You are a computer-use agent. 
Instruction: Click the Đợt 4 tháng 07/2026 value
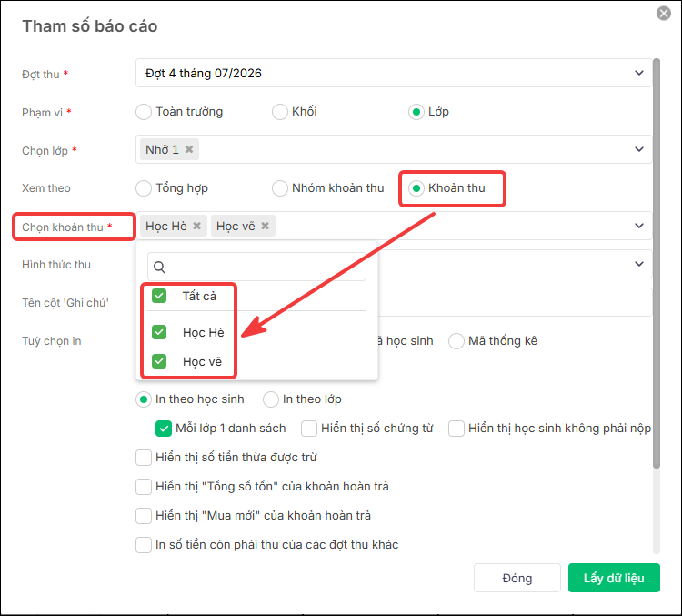coord(204,73)
